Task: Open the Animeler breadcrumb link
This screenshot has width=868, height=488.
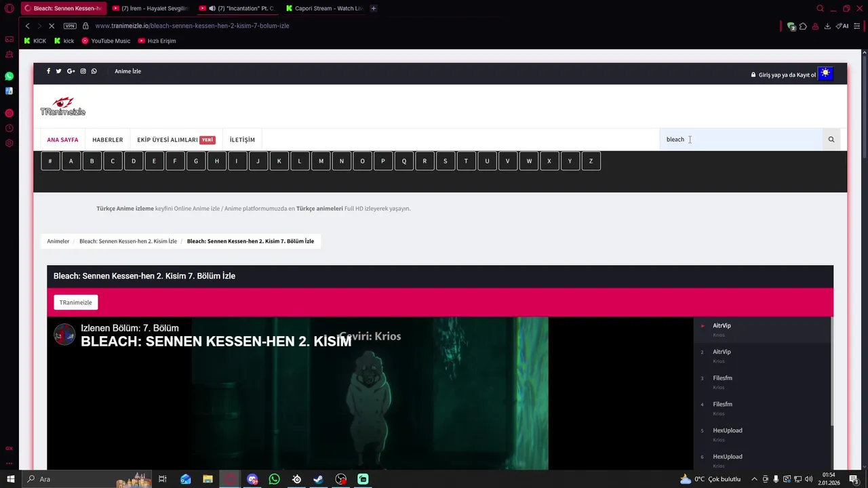Action: click(58, 241)
